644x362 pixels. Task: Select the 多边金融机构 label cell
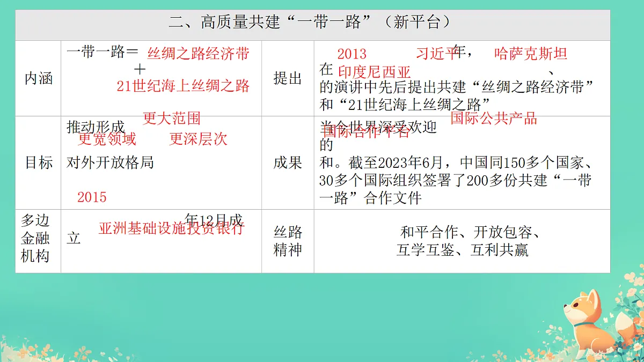point(38,241)
